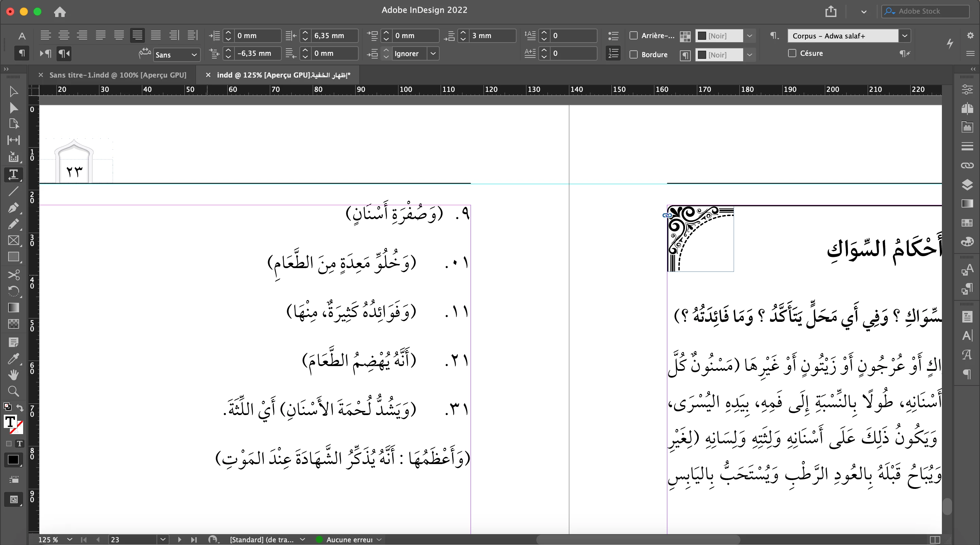Click the right-to-left paragraph direction icon
Screen dimensions: 980x545
[64, 54]
